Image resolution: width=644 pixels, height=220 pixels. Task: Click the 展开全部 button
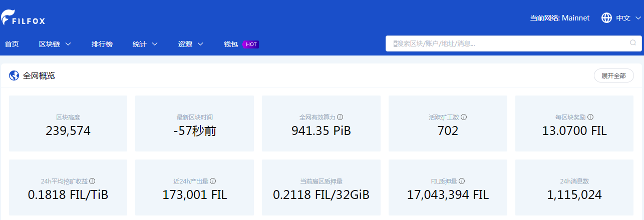(x=613, y=75)
